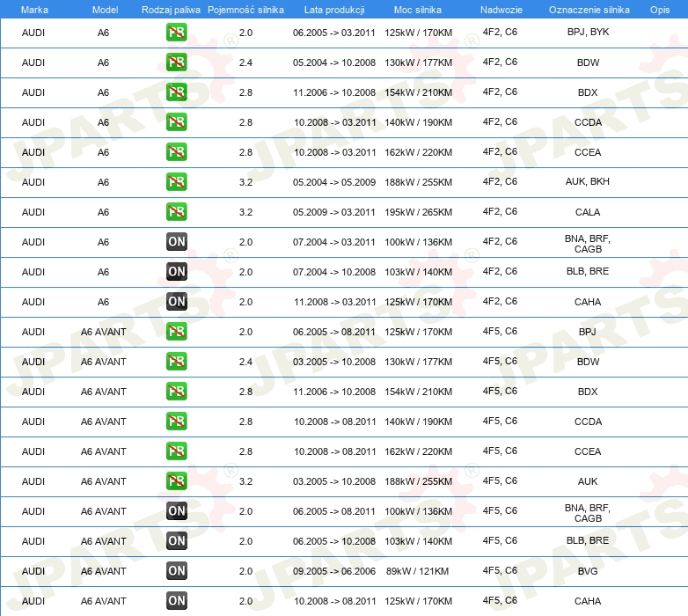Click the ON icon in the A6 AVANT 103kW row
688x616 pixels.
pos(177,541)
